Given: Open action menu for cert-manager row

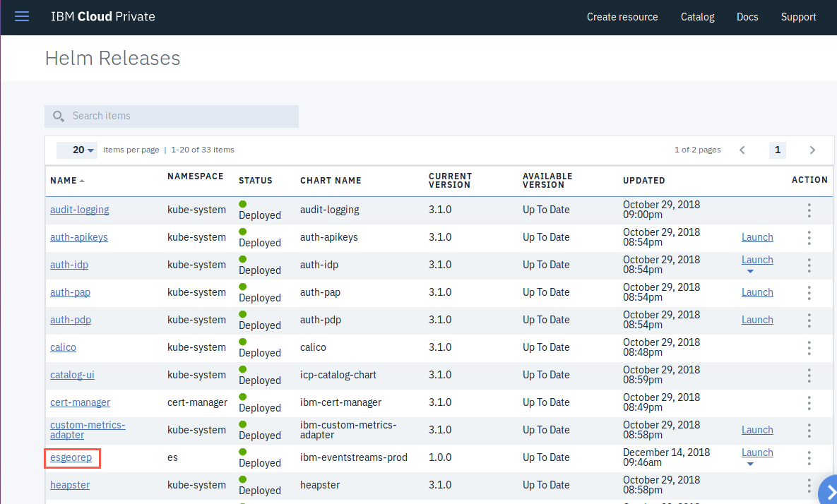Looking at the screenshot, I should [x=809, y=402].
